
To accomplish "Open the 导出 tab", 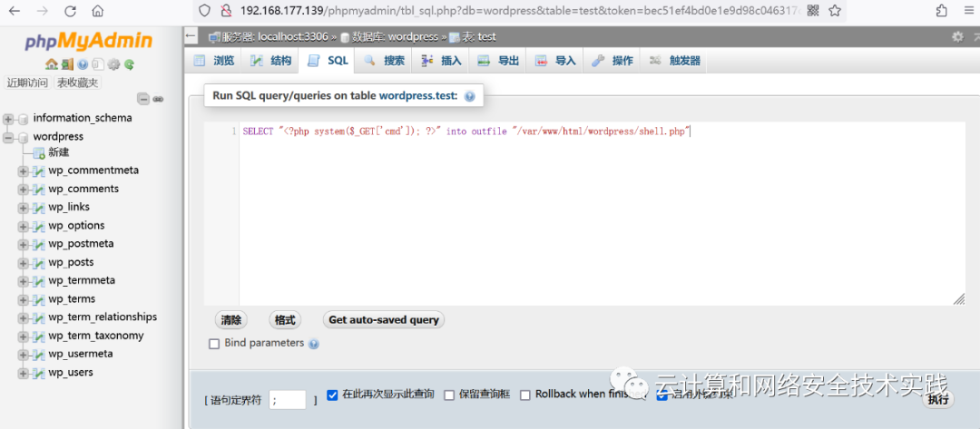I will [x=498, y=61].
